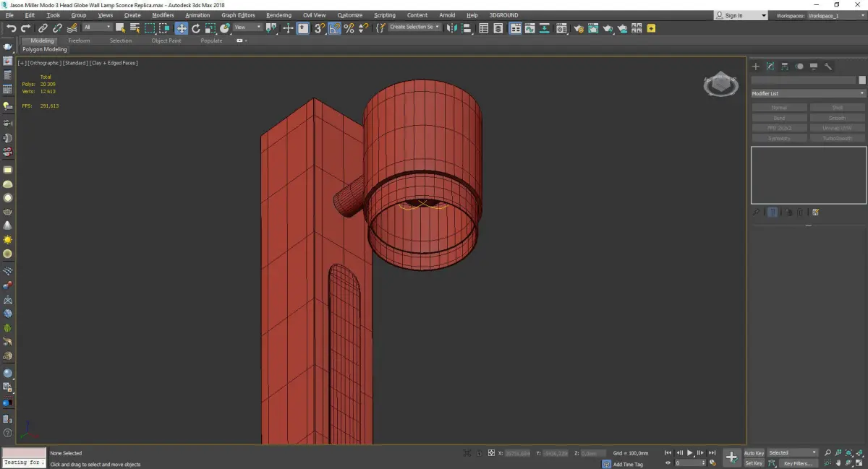
Task: Select the Select and Scale tool
Action: (210, 28)
